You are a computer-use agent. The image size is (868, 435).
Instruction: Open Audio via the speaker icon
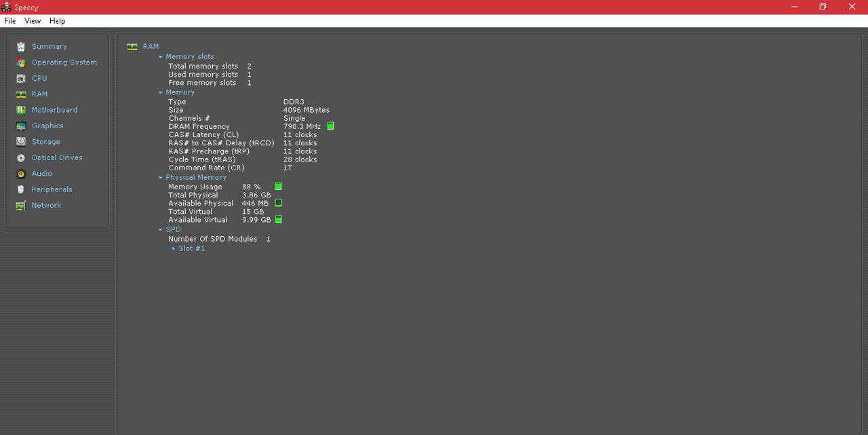coord(21,174)
